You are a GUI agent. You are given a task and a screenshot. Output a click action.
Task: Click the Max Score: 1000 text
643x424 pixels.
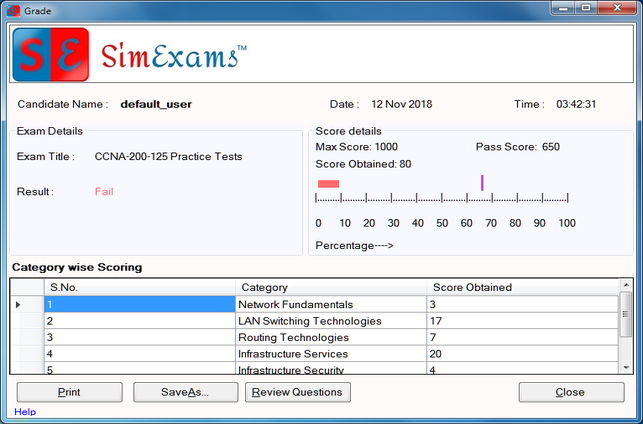356,147
